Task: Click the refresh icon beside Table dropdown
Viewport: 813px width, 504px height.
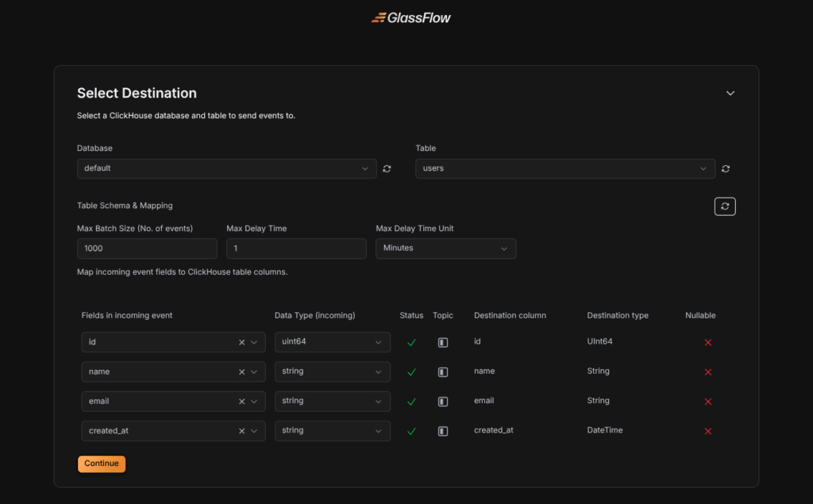Action: [x=726, y=169]
